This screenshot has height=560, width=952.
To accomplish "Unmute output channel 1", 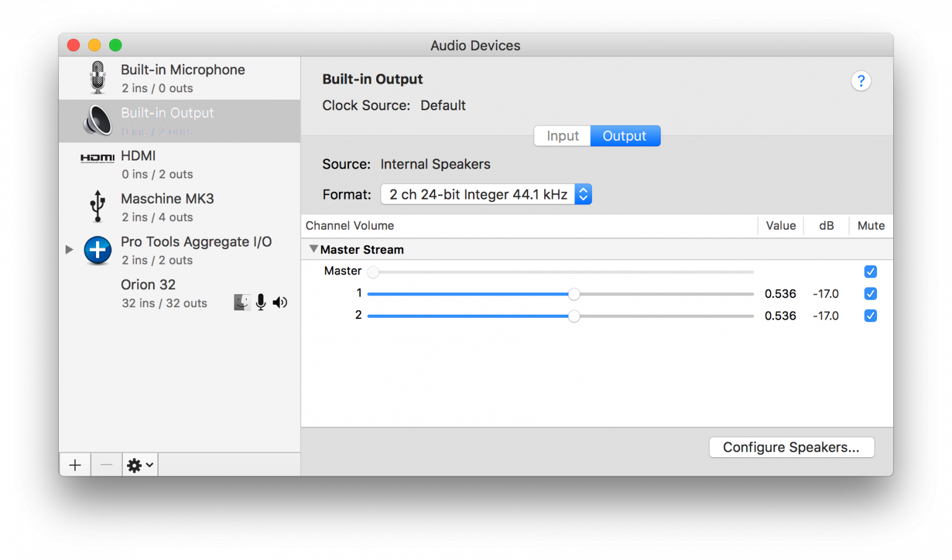I will [870, 294].
